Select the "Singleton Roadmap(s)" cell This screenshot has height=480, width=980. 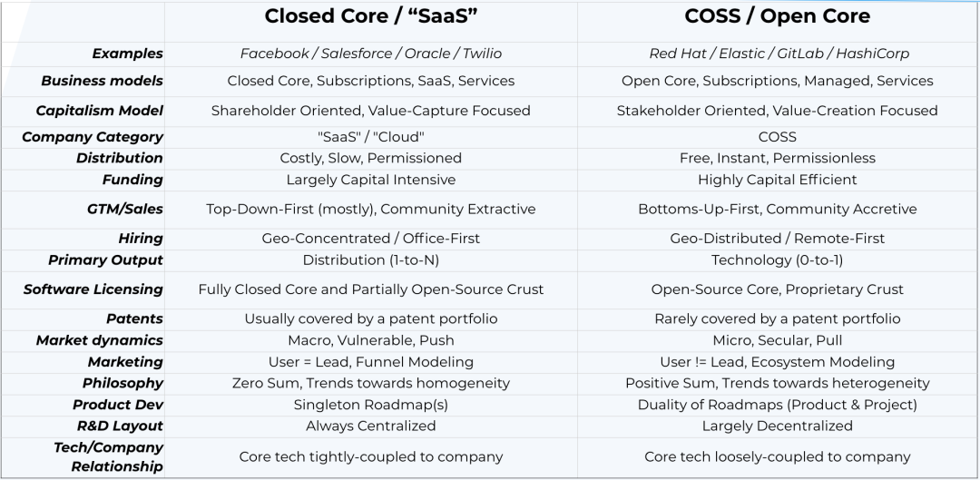point(370,405)
